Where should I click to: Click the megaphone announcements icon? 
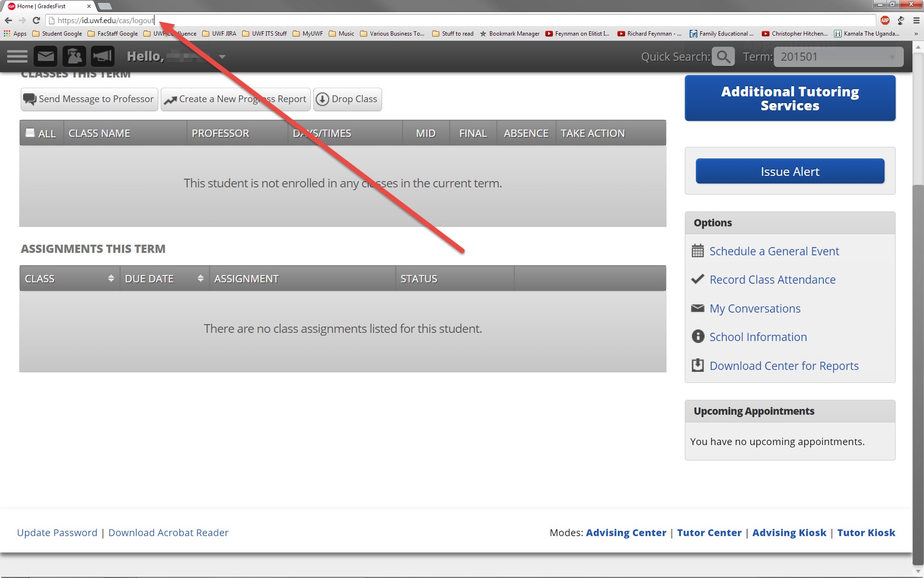[103, 56]
